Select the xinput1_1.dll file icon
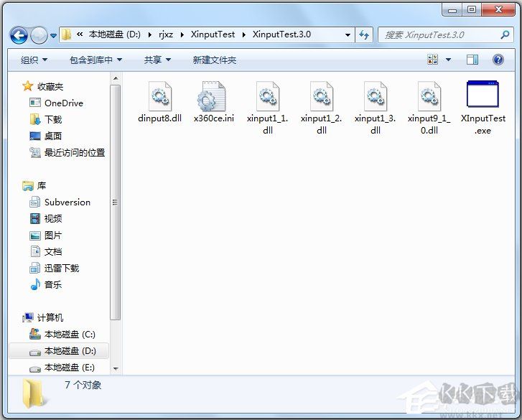Viewport: 522px width, 420px height. point(267,96)
